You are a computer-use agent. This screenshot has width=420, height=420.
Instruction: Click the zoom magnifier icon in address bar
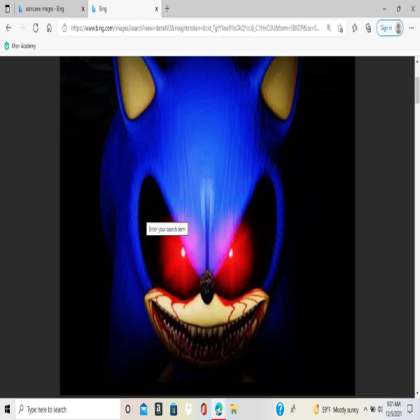pos(329,28)
